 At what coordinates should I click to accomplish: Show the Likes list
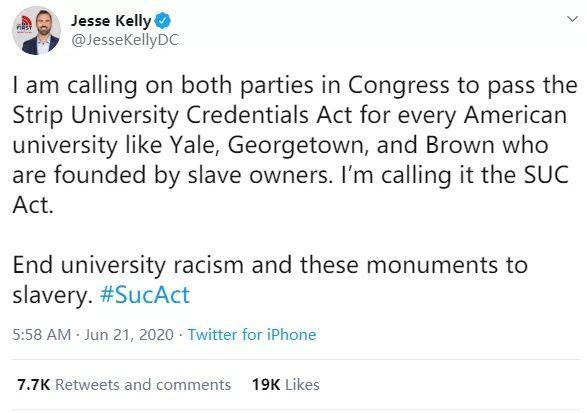pos(302,385)
